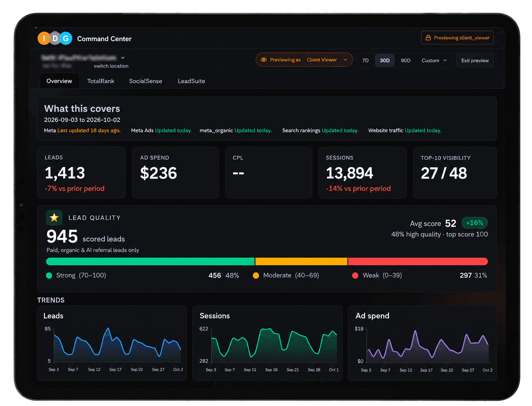Click the 'What this covers' heading
Screen dimensions: 532x406
[x=82, y=109]
